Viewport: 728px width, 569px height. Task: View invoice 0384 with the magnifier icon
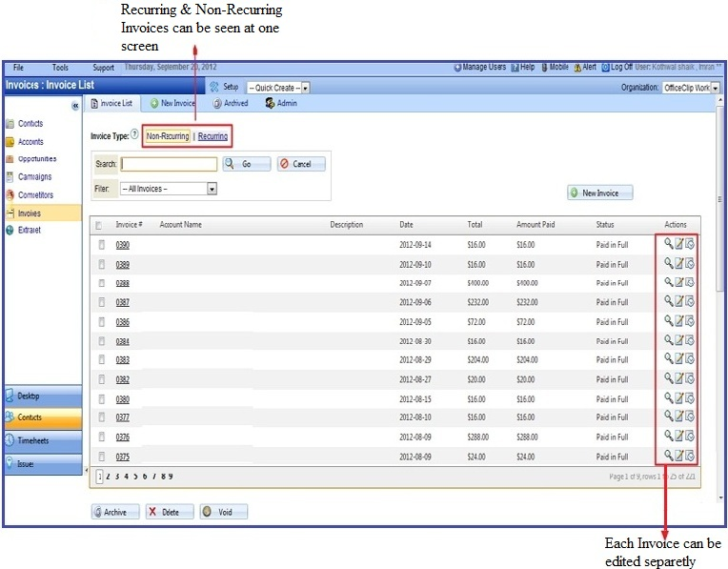click(668, 340)
